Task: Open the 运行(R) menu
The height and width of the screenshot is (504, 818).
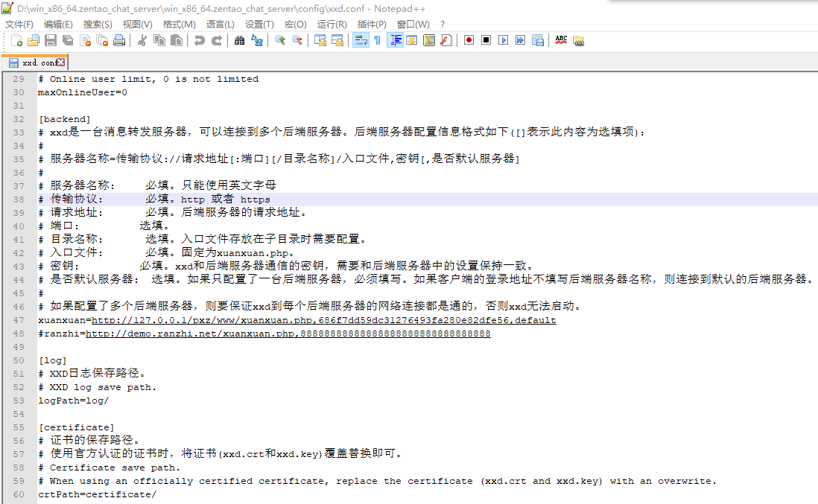Action: (332, 25)
